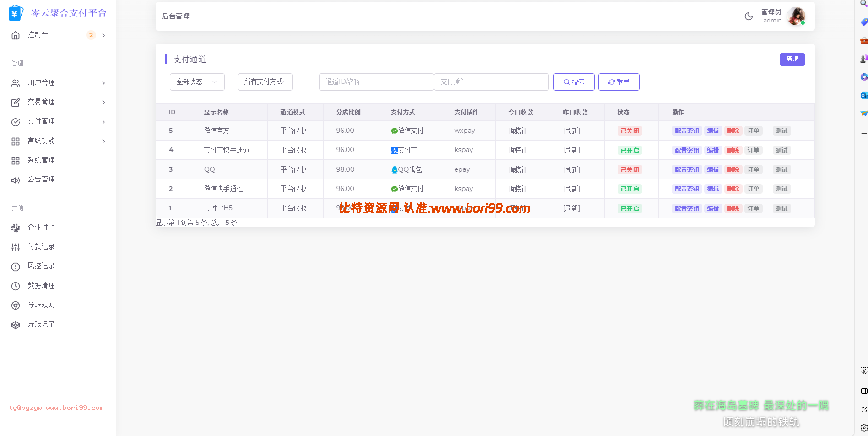Focus the 通道ID/名称 search field
This screenshot has height=436, width=868.
pyautogui.click(x=376, y=82)
